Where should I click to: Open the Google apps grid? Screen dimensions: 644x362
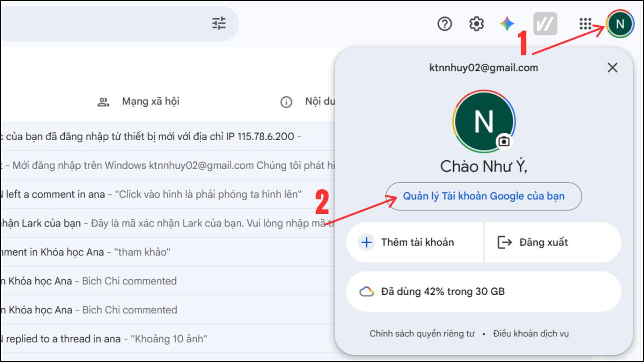pos(586,24)
